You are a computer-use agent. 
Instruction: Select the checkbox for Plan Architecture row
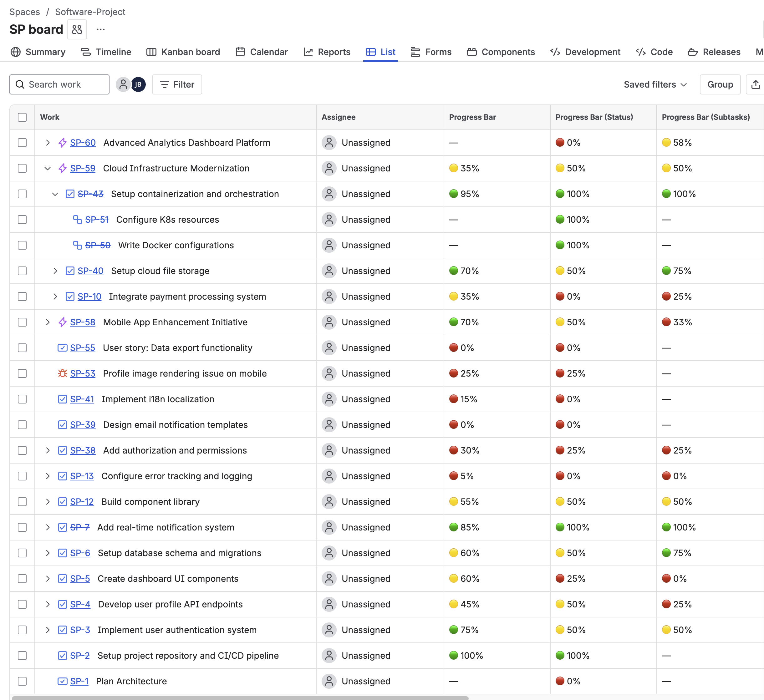[x=22, y=681]
